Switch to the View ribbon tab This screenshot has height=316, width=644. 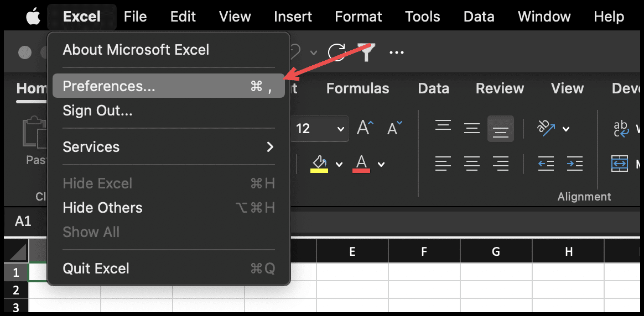click(x=567, y=88)
